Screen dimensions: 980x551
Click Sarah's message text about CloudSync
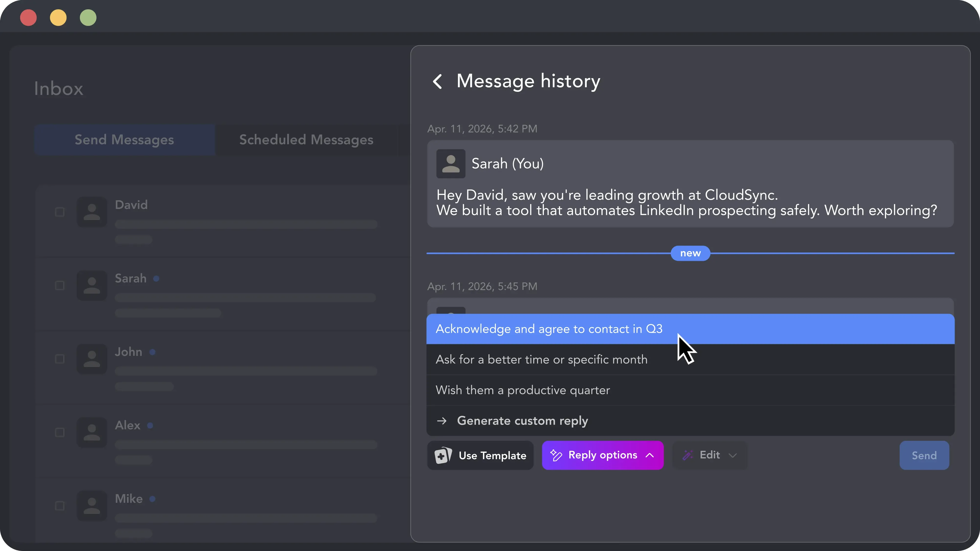[687, 203]
